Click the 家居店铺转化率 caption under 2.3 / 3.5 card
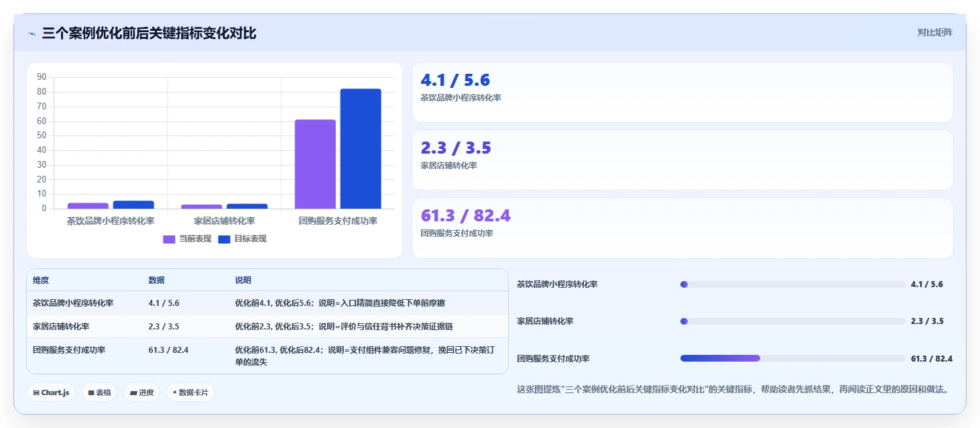 (448, 166)
